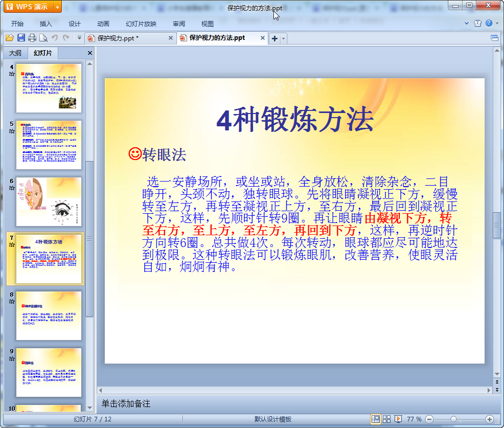Collapse the ribbon with the chevron arrow
Screen dimensions: 504x428
click(467, 23)
